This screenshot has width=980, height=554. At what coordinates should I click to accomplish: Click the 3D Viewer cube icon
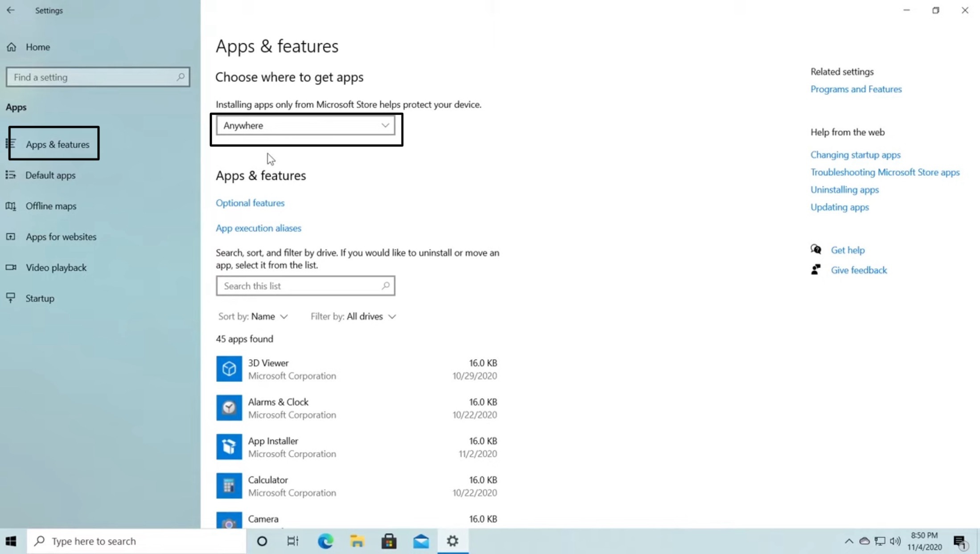click(x=229, y=368)
